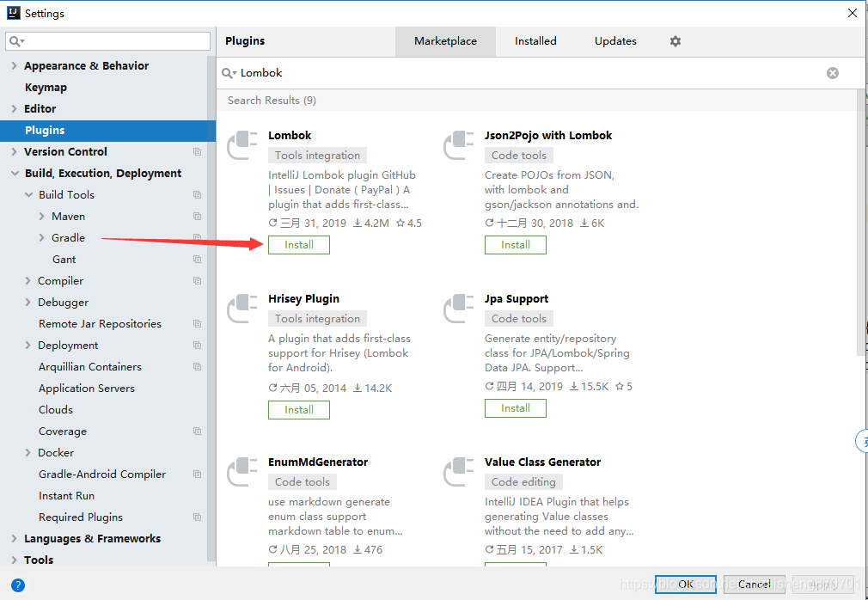Image resolution: width=868 pixels, height=600 pixels.
Task: Click project-level icon beside Remote Jar Repositories
Action: [x=197, y=324]
